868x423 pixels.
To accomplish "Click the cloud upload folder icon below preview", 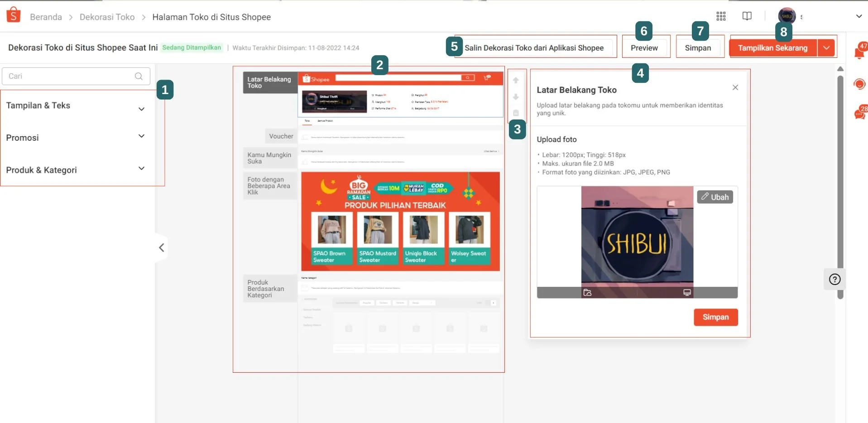I will [588, 293].
